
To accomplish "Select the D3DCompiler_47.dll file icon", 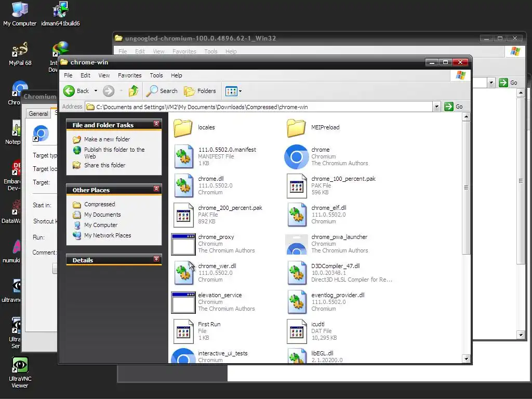I will [297, 273].
